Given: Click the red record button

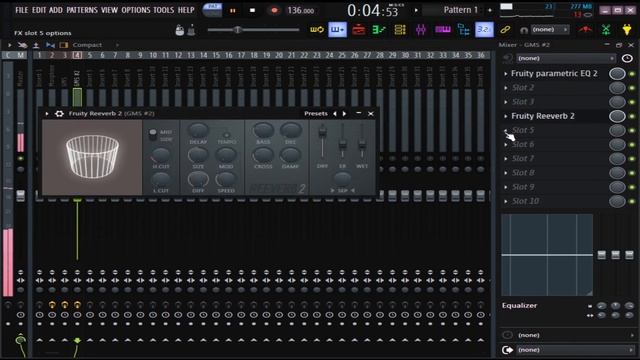Looking at the screenshot, I should pos(274,11).
